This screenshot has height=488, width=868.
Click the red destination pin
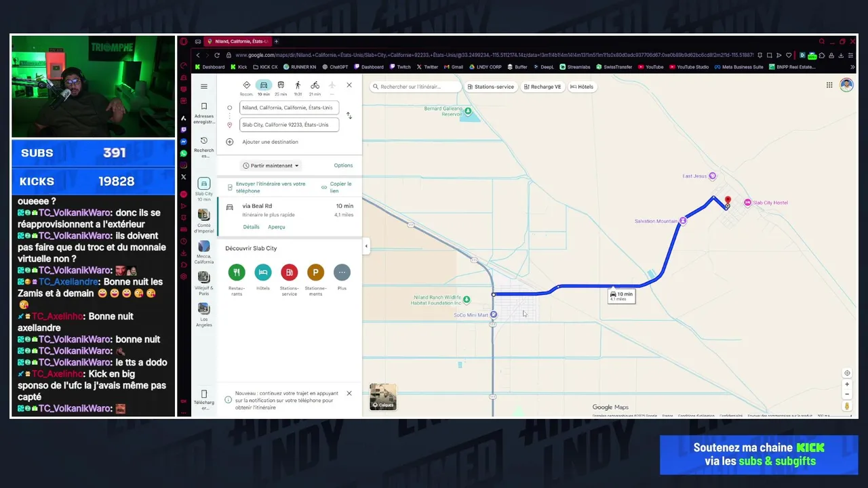pos(728,201)
